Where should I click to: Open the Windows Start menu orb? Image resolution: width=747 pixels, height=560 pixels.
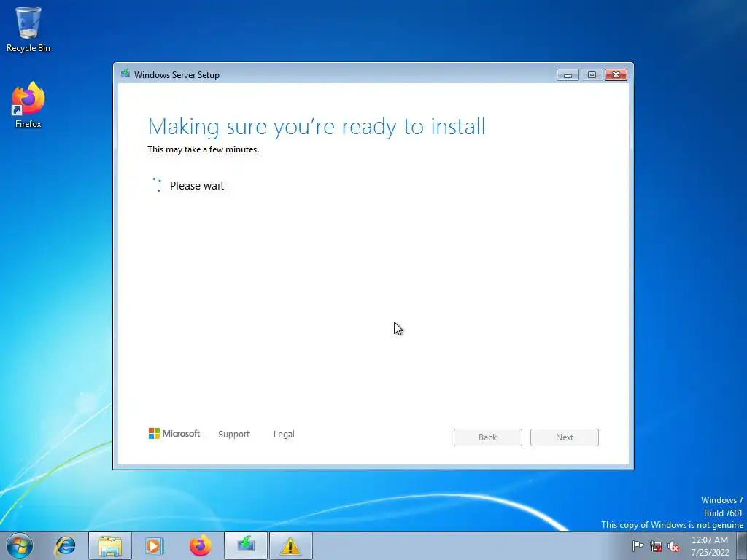coord(20,545)
